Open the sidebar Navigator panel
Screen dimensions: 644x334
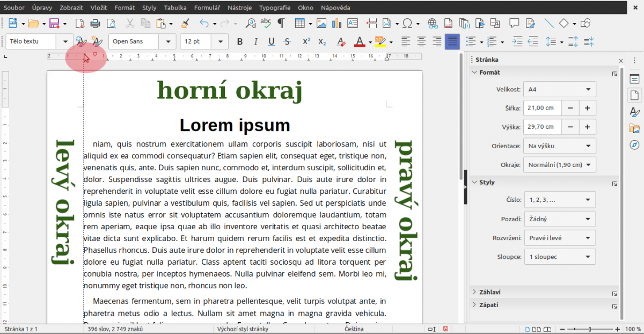pos(634,146)
